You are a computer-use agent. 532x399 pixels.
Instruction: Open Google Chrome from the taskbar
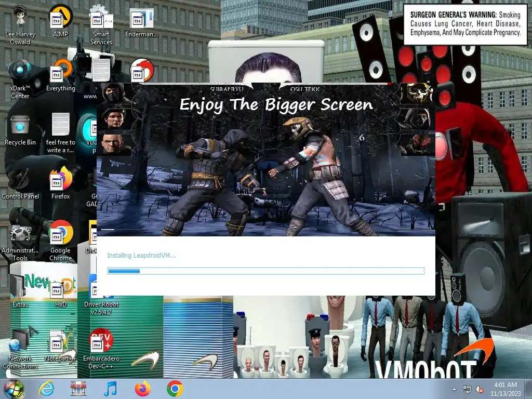tap(175, 389)
